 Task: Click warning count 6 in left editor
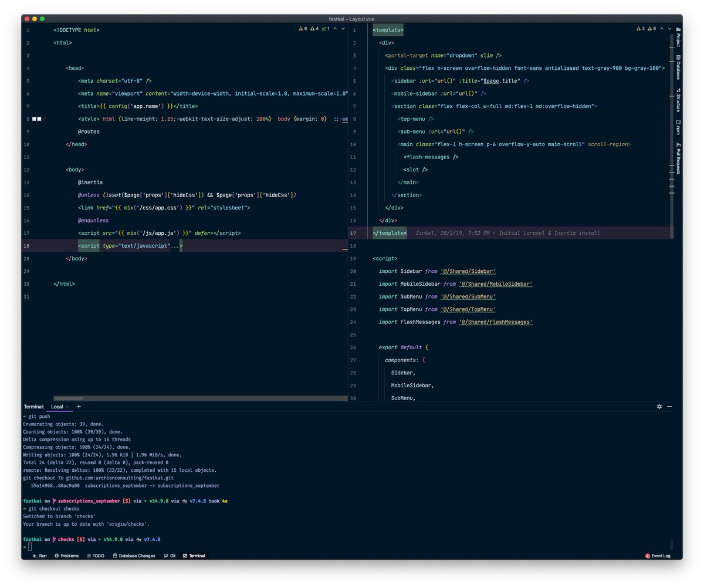pos(303,29)
